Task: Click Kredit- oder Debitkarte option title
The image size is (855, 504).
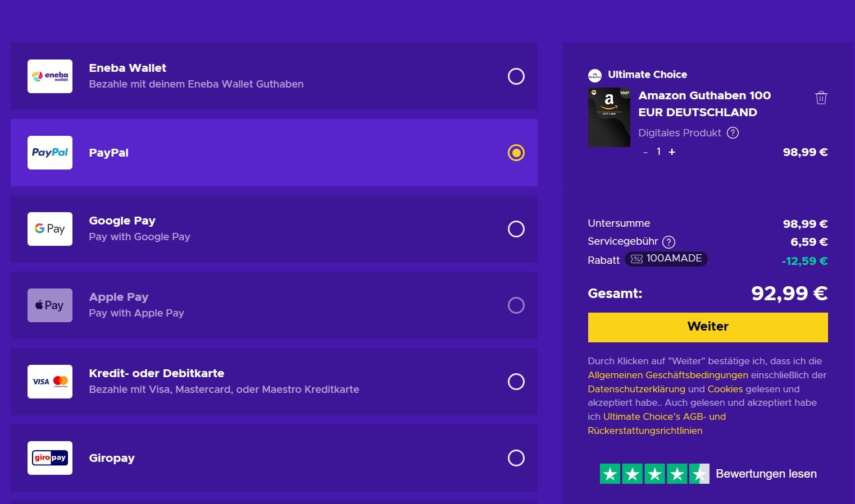Action: 157,373
